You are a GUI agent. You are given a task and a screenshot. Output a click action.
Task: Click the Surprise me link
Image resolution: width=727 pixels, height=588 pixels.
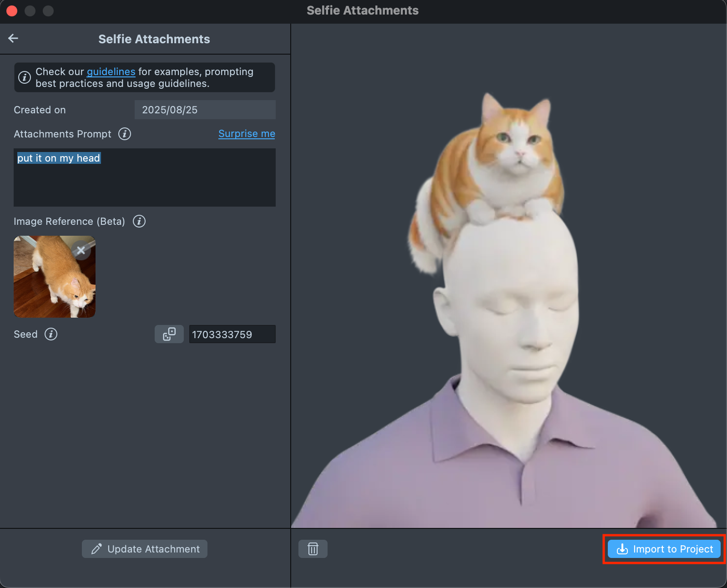point(247,134)
